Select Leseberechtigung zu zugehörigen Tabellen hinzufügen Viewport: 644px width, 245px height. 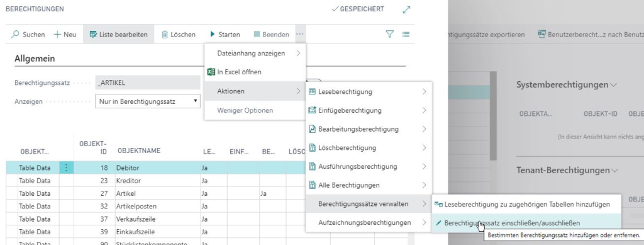[526, 204]
